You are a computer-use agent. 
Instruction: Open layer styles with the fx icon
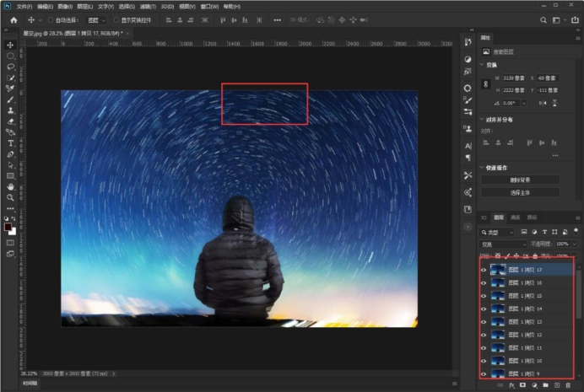click(511, 385)
